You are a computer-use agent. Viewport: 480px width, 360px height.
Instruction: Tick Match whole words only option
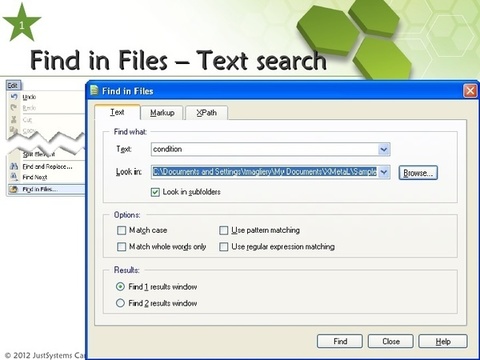click(122, 247)
